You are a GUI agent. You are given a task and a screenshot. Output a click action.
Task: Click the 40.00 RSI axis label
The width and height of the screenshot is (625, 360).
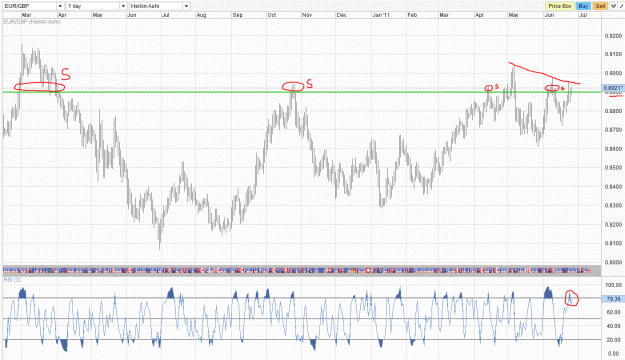614,326
